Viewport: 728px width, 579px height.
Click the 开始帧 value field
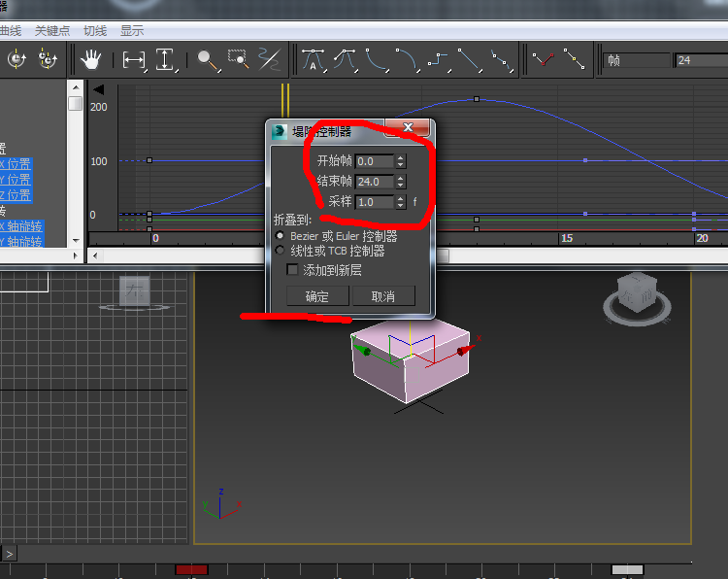pos(375,161)
